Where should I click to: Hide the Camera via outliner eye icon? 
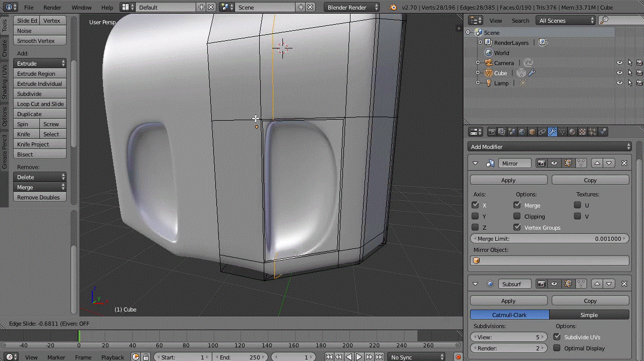[x=620, y=63]
